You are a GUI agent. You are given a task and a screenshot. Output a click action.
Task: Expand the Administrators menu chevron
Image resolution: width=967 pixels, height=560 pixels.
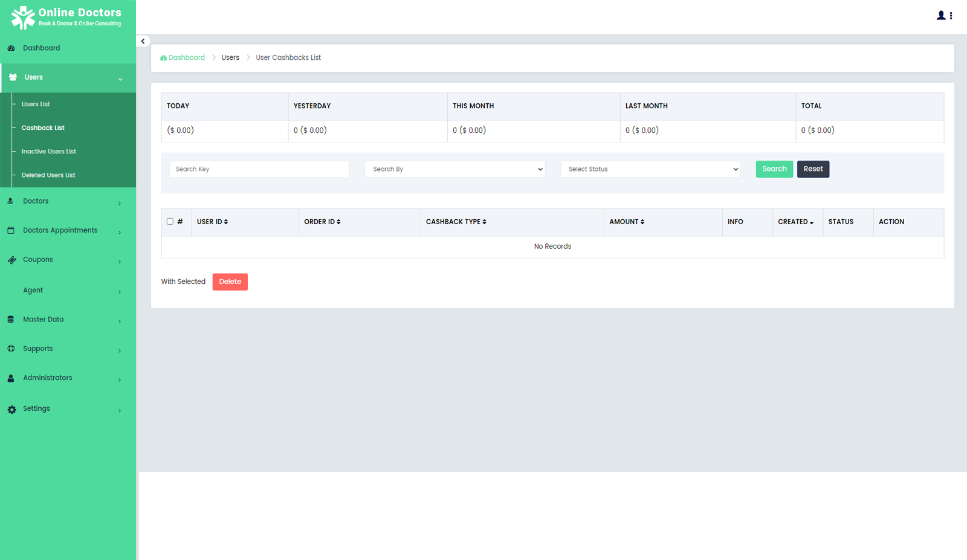pos(120,380)
